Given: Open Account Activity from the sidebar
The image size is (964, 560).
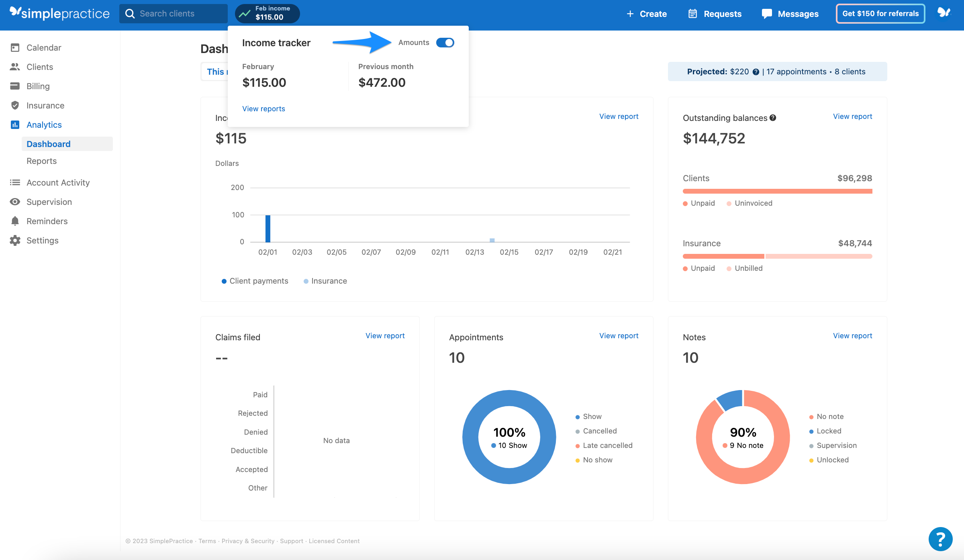Looking at the screenshot, I should click(x=58, y=182).
